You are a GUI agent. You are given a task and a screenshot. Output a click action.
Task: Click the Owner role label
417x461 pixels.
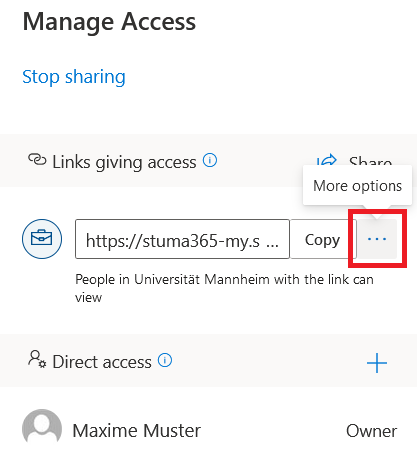(371, 431)
